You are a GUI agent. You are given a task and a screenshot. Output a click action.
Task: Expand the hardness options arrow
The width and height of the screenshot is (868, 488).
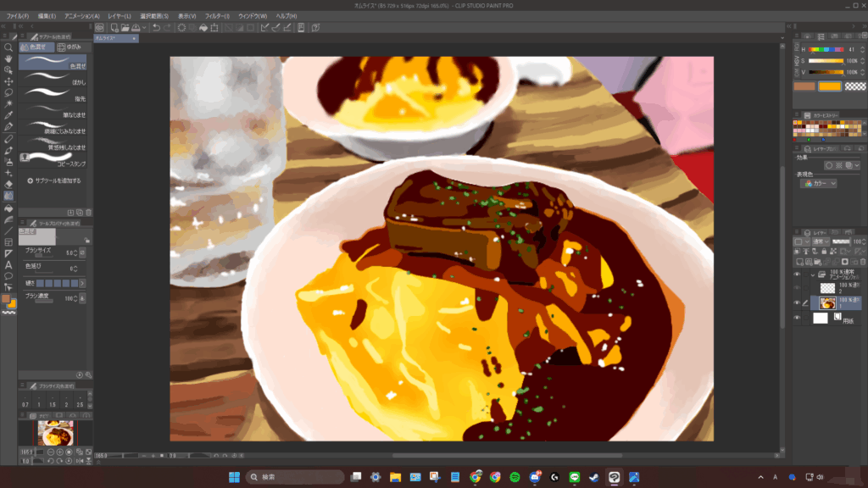pos(83,282)
